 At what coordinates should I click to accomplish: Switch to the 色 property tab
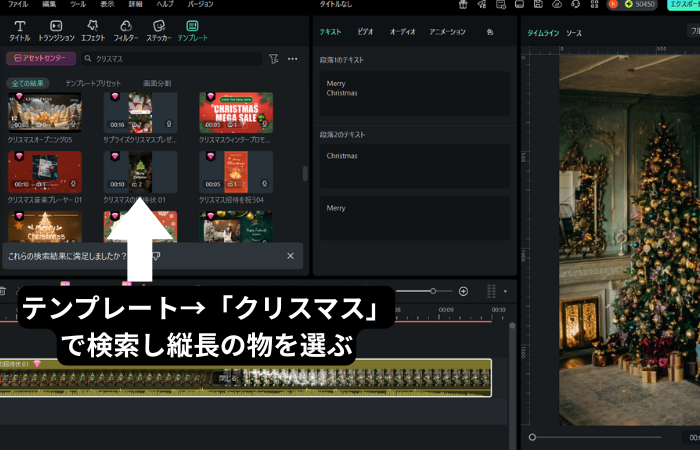point(490,32)
